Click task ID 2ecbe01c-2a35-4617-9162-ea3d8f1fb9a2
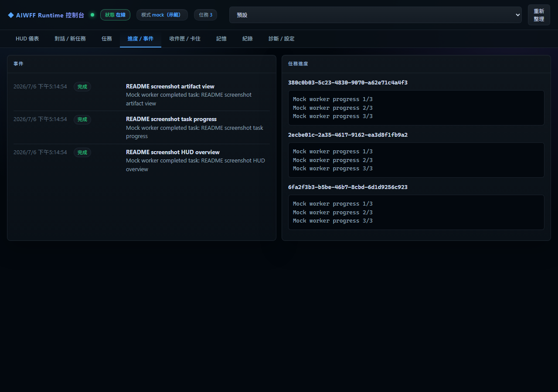 click(348, 135)
